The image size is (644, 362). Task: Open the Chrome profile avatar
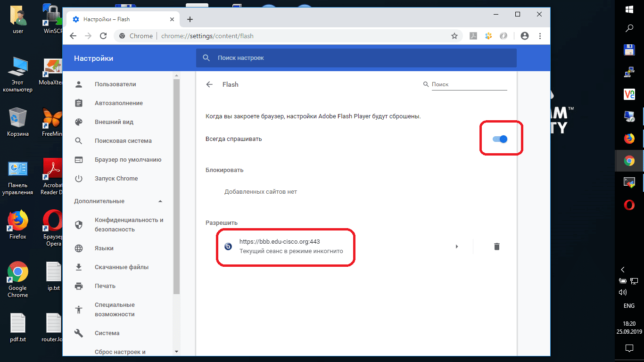(524, 36)
